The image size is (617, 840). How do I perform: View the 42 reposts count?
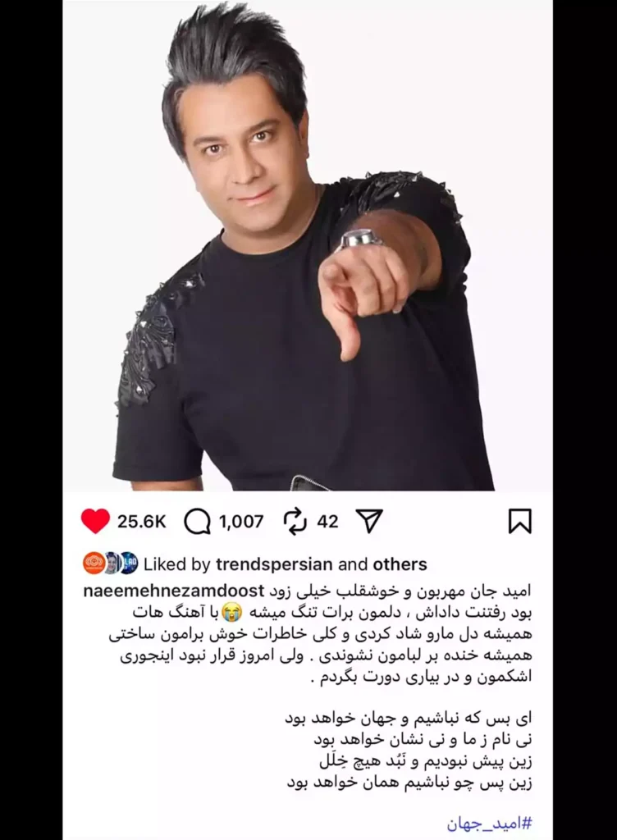click(x=327, y=521)
